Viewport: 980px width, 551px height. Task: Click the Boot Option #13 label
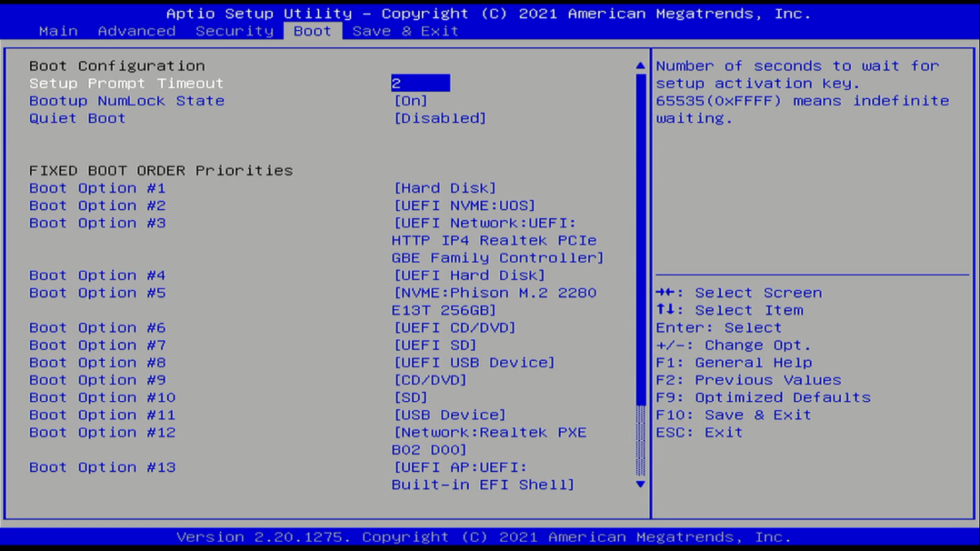(x=102, y=468)
